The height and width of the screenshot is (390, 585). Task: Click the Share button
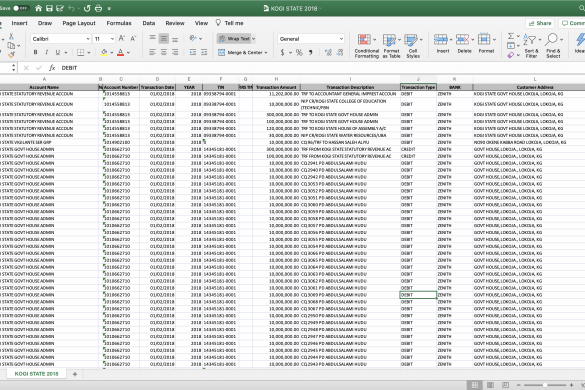pyautogui.click(x=540, y=23)
